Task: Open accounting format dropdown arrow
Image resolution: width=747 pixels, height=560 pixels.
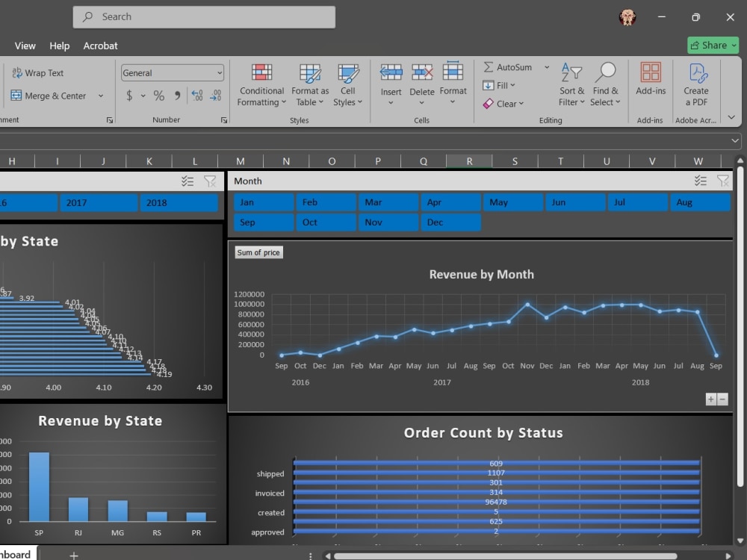Action: [143, 96]
